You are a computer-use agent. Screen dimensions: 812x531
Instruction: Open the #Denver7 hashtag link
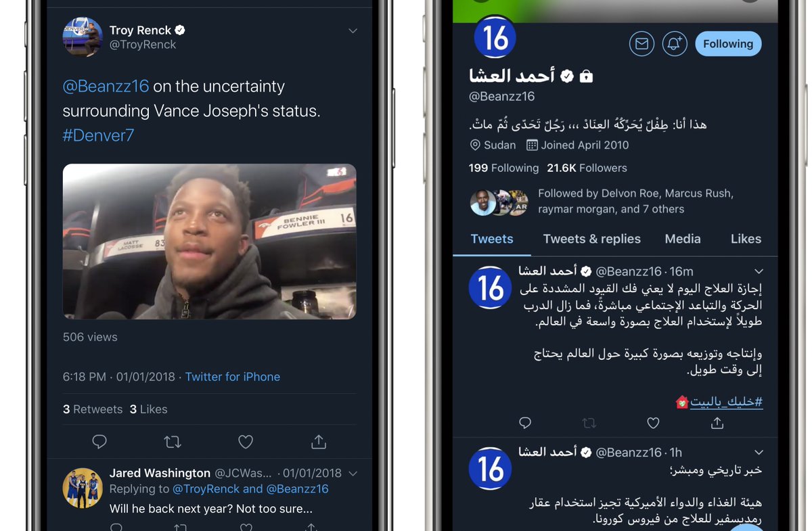(x=99, y=135)
